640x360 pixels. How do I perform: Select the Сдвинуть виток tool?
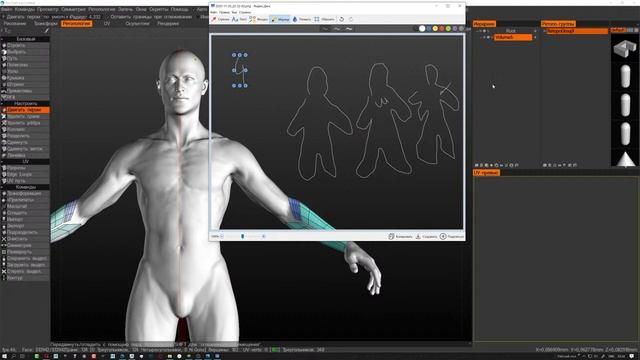25,149
